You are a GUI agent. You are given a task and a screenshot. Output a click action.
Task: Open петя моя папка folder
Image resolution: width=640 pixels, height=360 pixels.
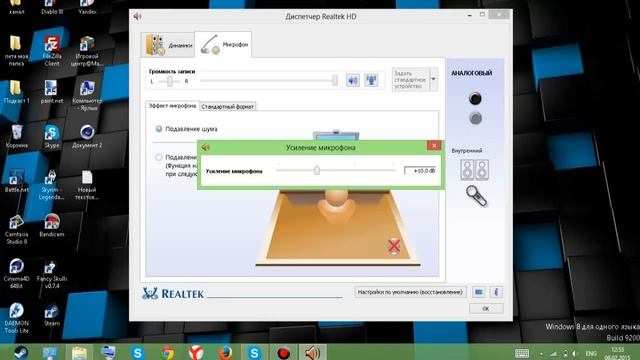pyautogui.click(x=16, y=51)
